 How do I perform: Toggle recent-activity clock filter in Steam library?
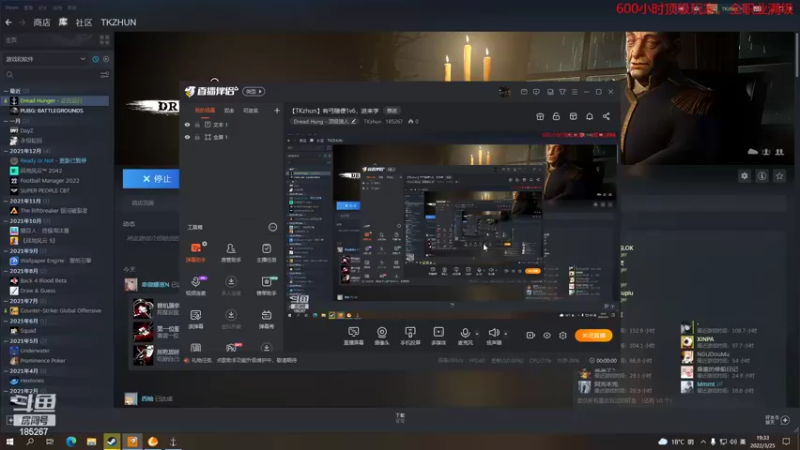tap(95, 59)
